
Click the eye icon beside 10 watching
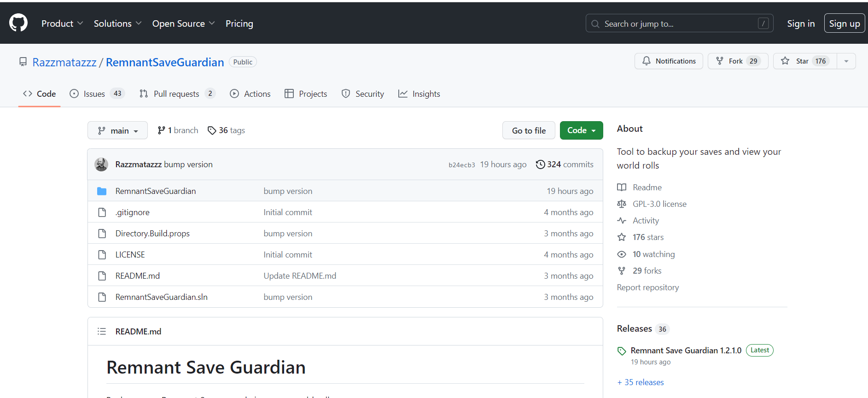tap(622, 254)
